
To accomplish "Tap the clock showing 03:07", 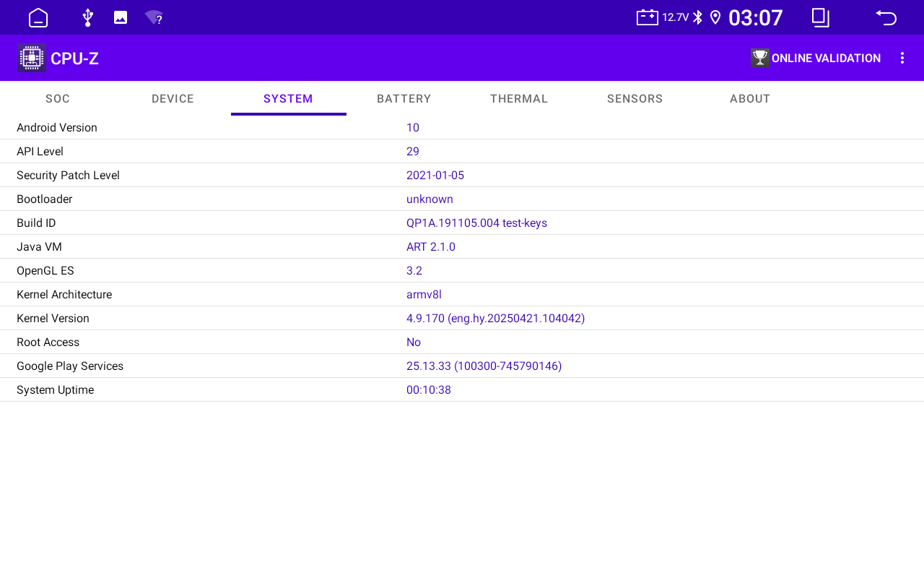I will pyautogui.click(x=755, y=17).
